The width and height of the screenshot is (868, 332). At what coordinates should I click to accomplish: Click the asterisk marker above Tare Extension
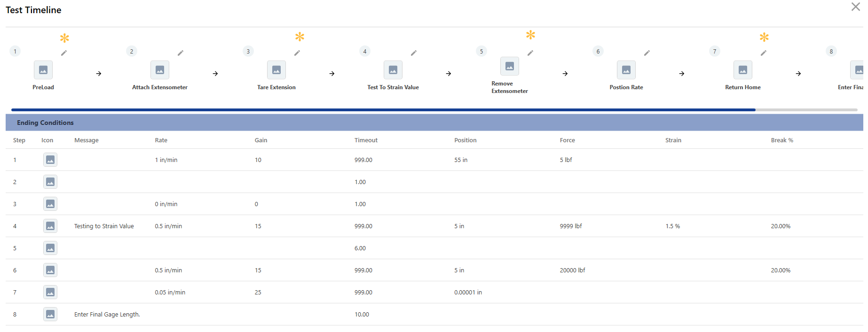pos(300,37)
